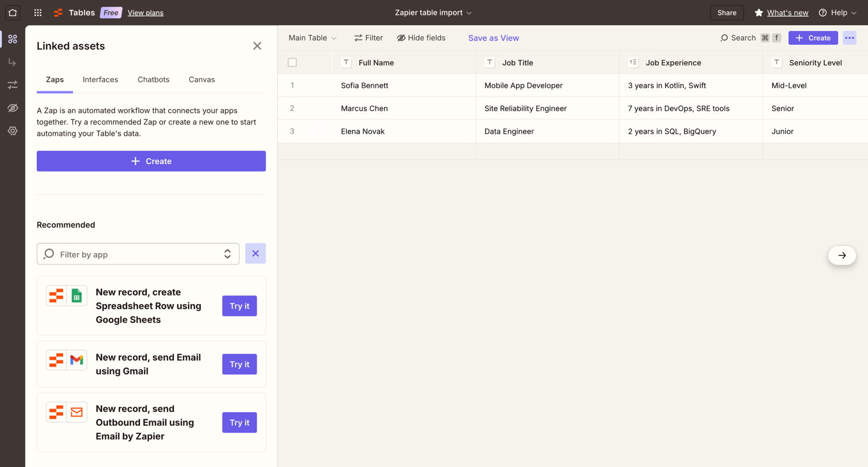Click the Google Sheets icon
This screenshot has width=868, height=467.
(77, 296)
